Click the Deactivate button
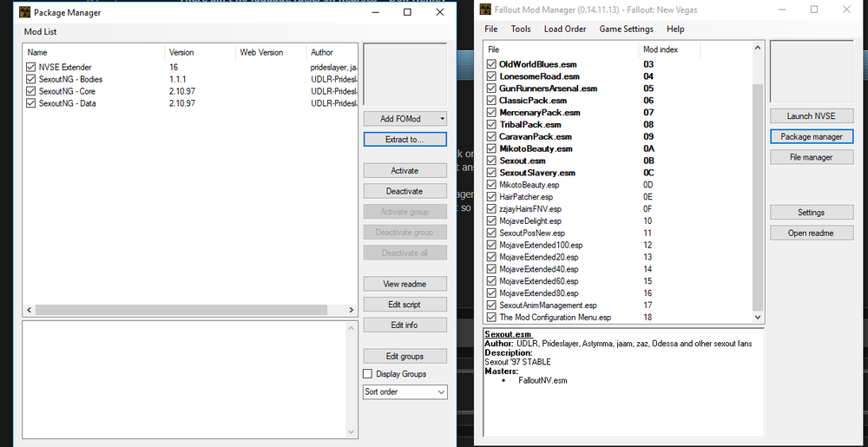The image size is (868, 447). (x=404, y=191)
